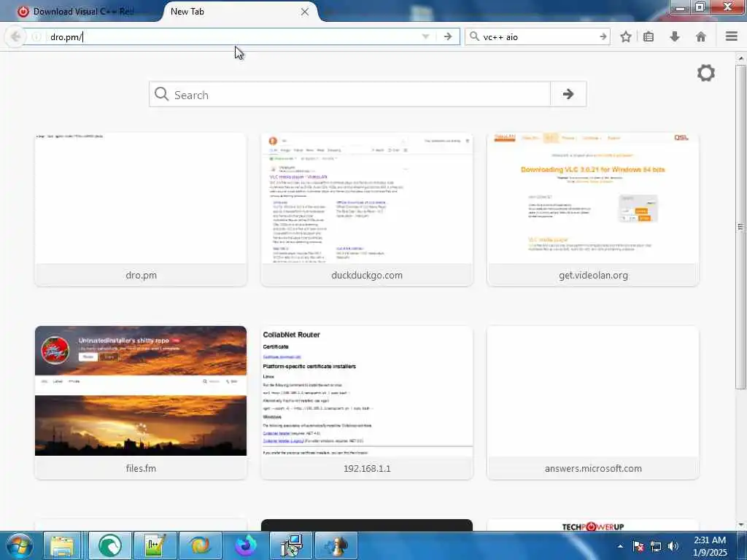Click the magnifier icon in the vc++ aio search box
This screenshot has width=747, height=560.
474,36
